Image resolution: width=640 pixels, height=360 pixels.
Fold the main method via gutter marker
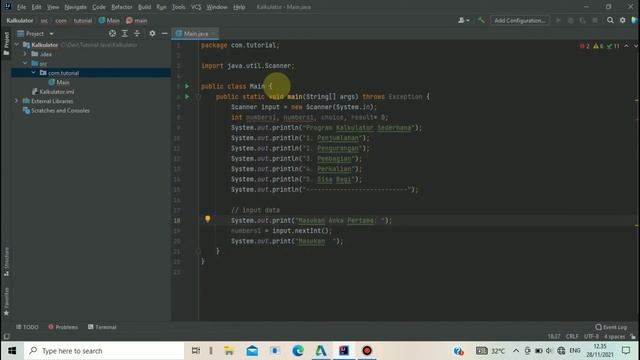tap(198, 97)
